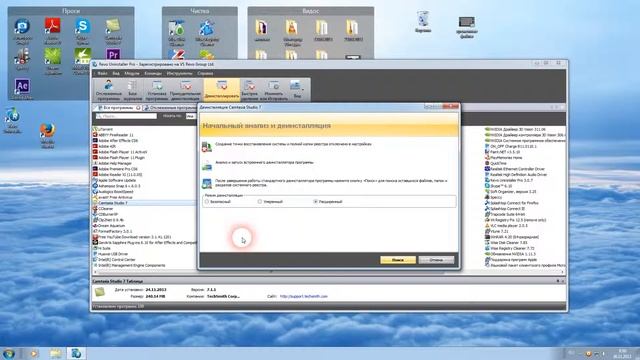This screenshot has width=640, height=360.
Task: Select the Умеренный uninstall mode
Action: pyautogui.click(x=270, y=202)
